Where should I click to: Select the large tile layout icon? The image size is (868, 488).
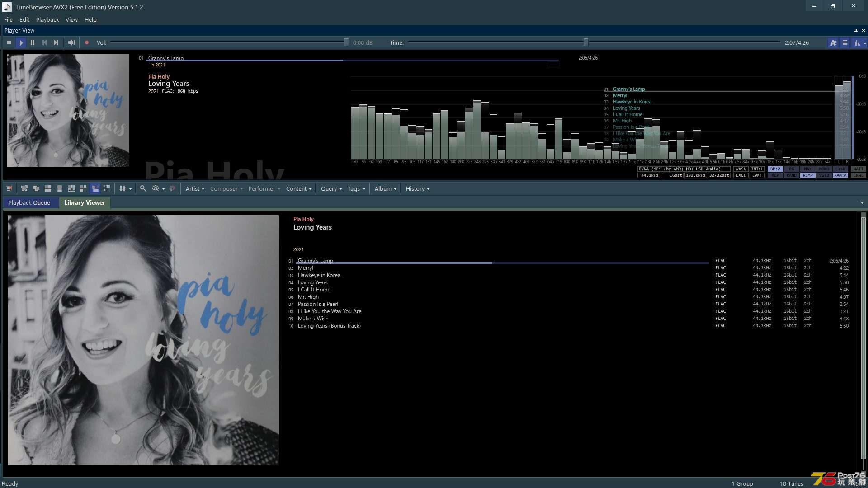(x=48, y=188)
